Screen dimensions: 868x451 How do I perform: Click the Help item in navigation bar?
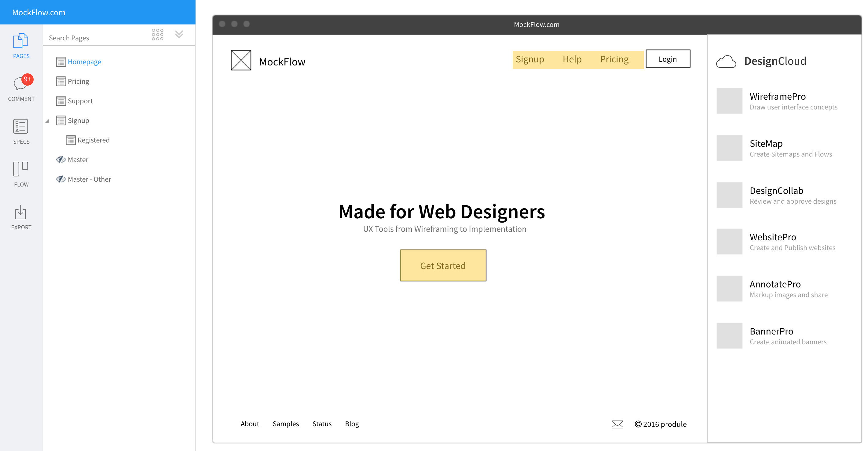572,59
